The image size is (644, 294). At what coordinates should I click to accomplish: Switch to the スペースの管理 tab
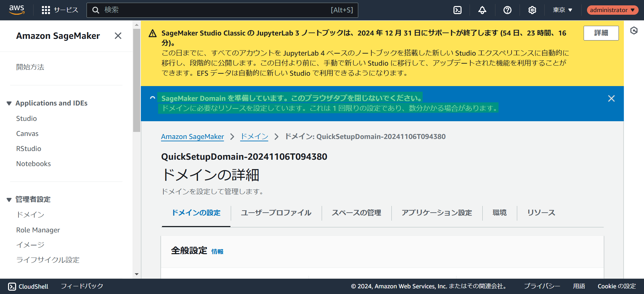tap(356, 213)
